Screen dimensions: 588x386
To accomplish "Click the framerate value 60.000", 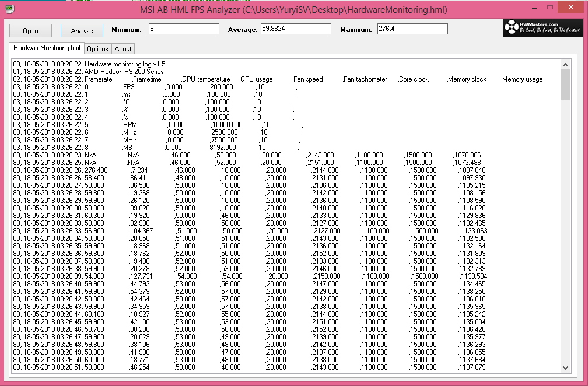I will coord(94,360).
